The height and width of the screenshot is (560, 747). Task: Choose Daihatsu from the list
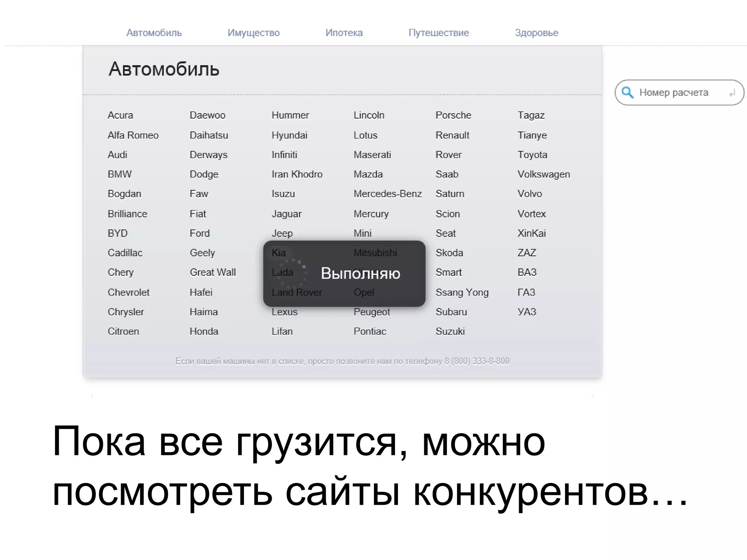[x=209, y=135]
